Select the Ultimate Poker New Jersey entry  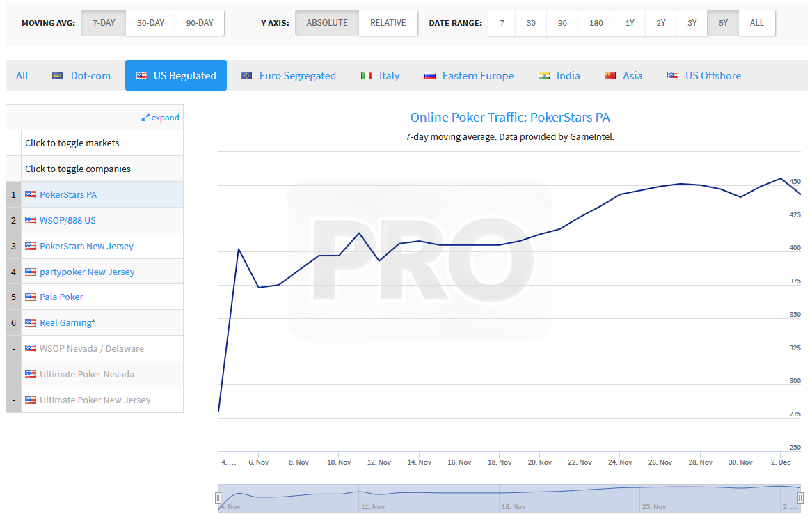coord(95,400)
